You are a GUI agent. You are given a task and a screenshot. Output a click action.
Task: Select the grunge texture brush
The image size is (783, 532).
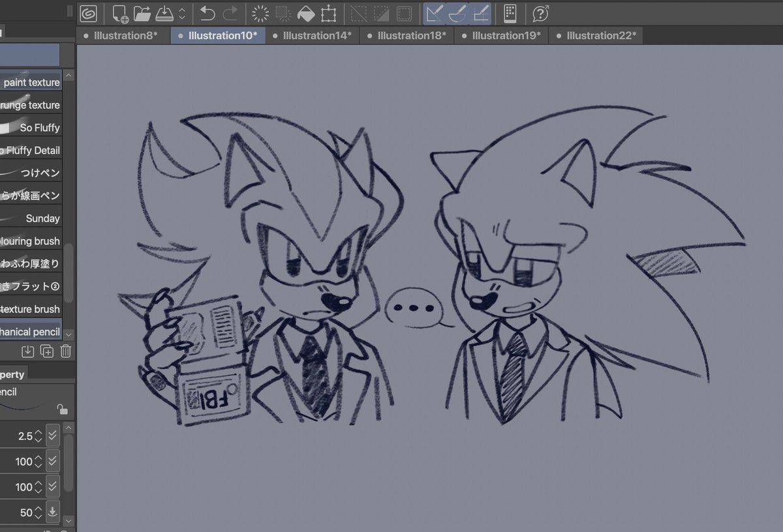pos(31,105)
